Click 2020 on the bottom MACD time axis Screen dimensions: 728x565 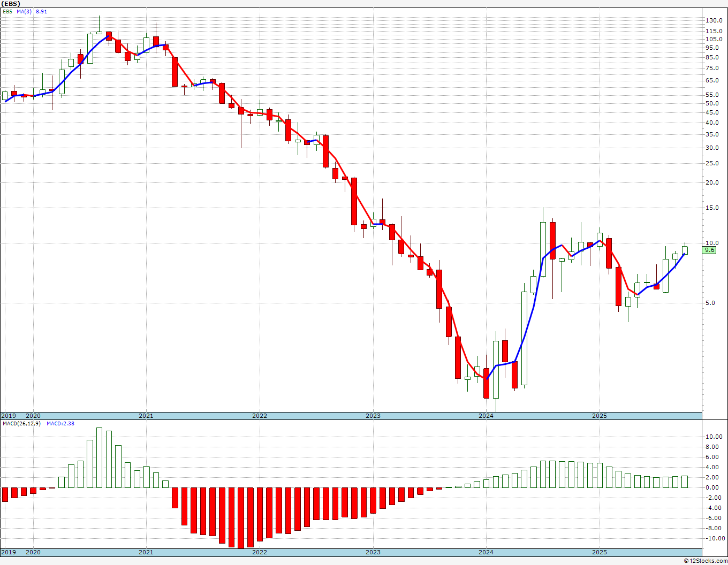(x=33, y=552)
